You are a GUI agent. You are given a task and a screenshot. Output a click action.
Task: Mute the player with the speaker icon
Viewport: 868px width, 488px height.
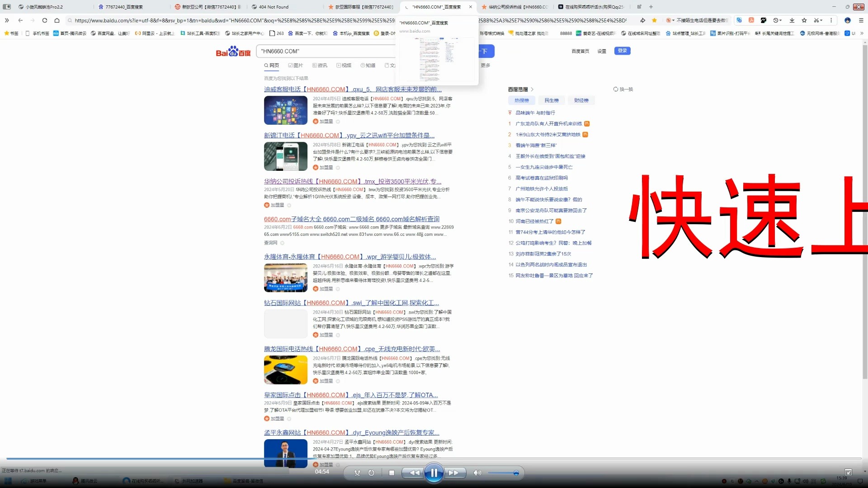[477, 473]
